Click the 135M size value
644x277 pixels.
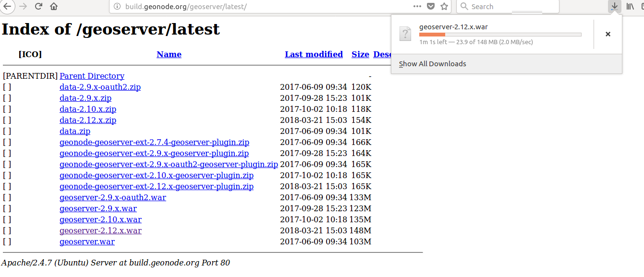coord(360,219)
